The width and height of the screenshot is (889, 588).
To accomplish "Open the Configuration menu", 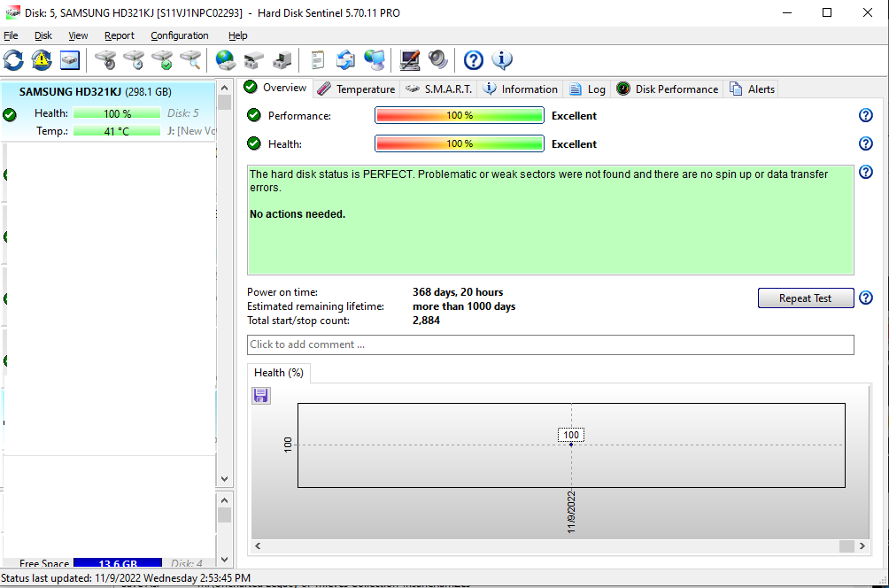I will coord(179,35).
